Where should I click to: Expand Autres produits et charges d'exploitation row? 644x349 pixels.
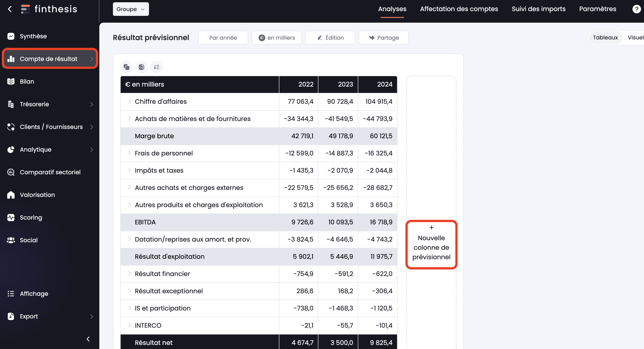pyautogui.click(x=129, y=205)
